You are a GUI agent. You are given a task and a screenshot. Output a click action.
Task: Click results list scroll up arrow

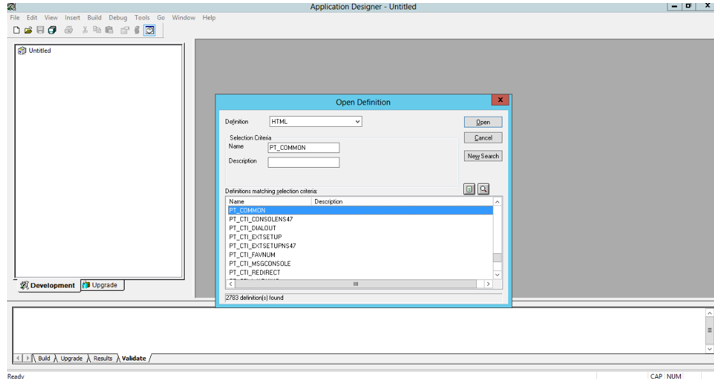tap(497, 202)
